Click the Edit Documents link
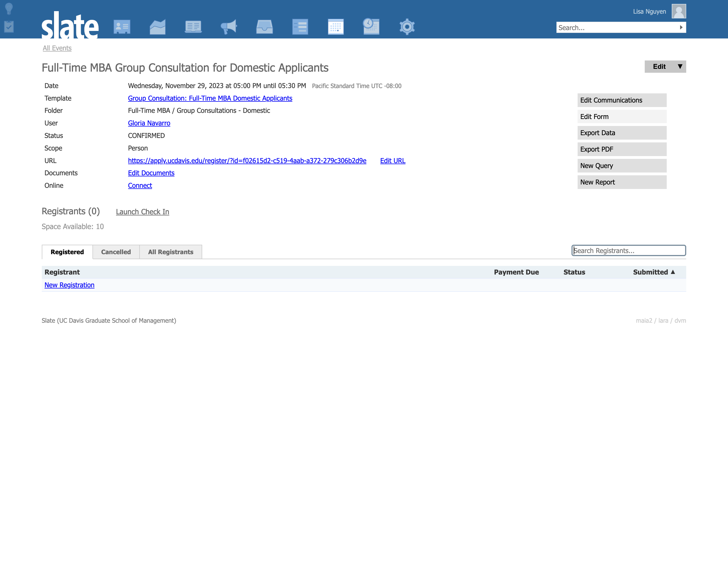Viewport: 728px width, 573px height. (151, 173)
